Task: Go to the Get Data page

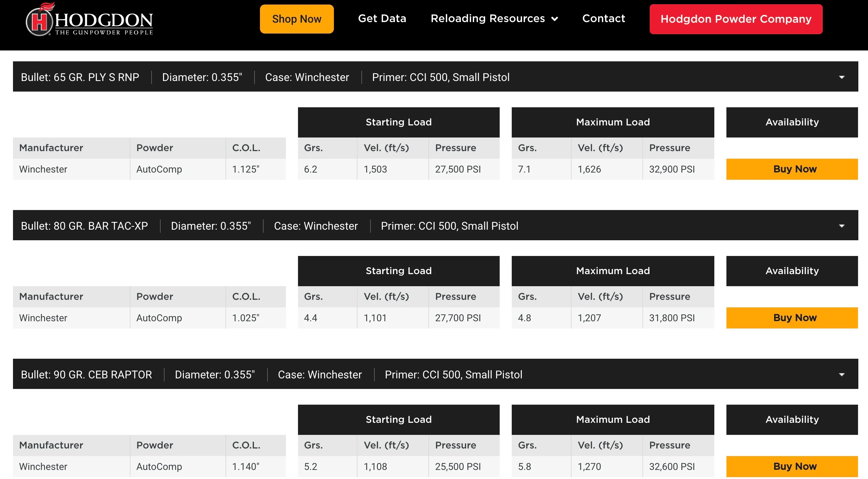Action: (x=382, y=18)
